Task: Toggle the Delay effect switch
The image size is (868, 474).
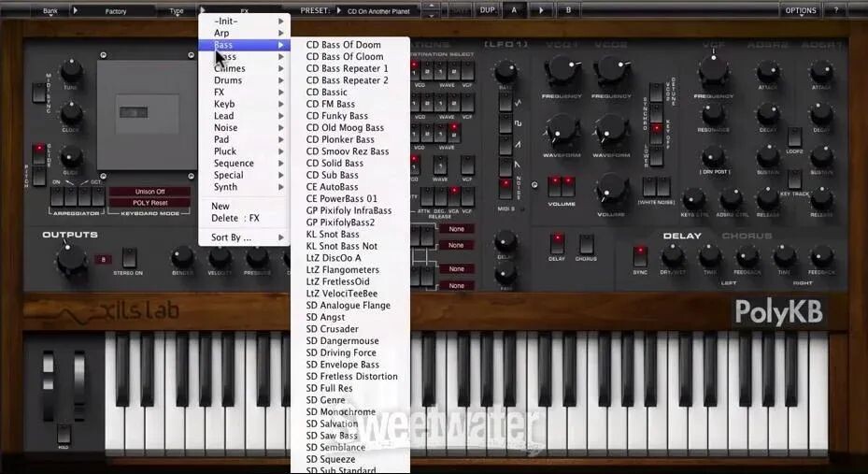Action: coord(557,243)
